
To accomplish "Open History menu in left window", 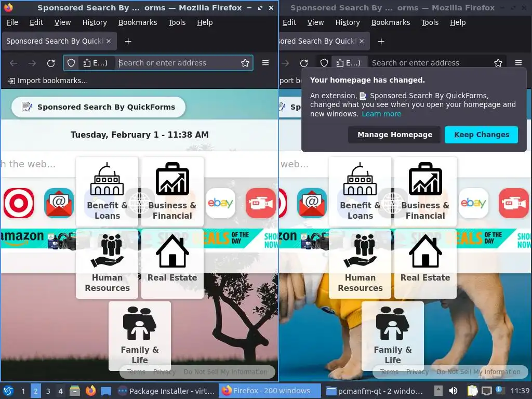I will coord(95,22).
